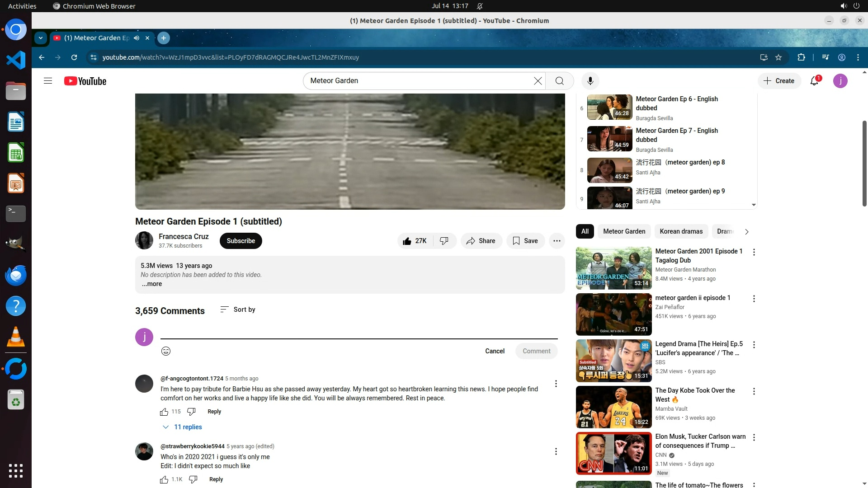Open Meteor Garden Ep 7 playlist thumbnail
Viewport: 868px width, 488px height.
pyautogui.click(x=609, y=138)
